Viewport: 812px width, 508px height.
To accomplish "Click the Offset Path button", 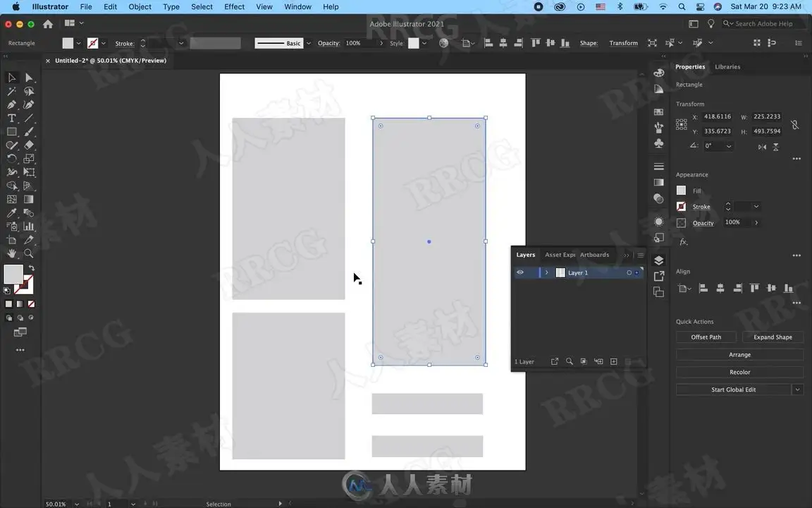I will (706, 337).
